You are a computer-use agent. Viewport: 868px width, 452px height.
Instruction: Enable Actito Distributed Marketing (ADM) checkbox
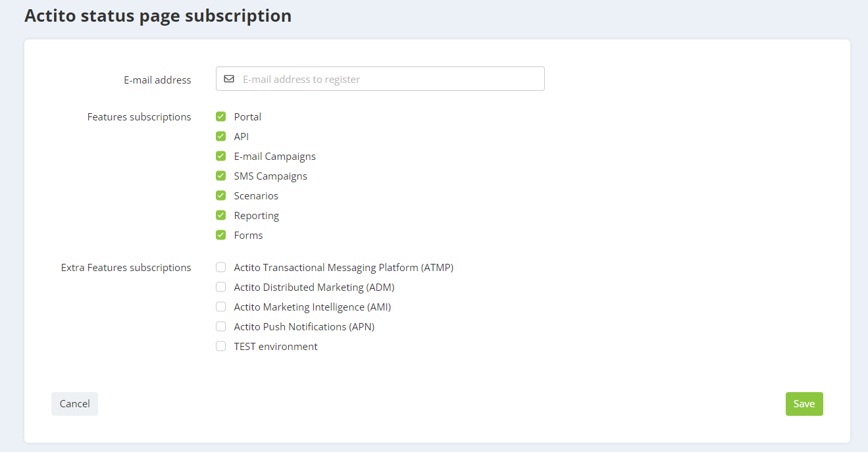(221, 288)
